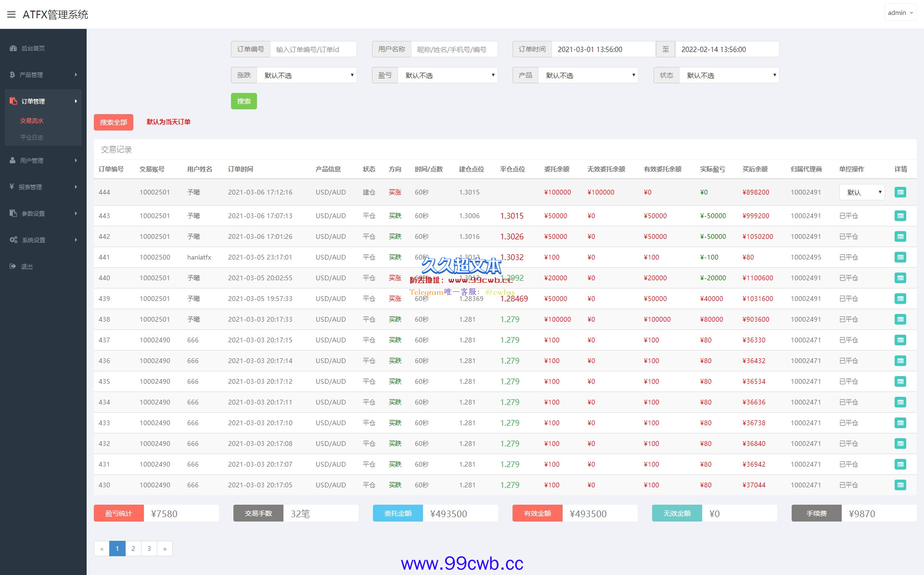Click the copy icon beside 参数设置
This screenshot has height=575, width=924.
click(13, 213)
